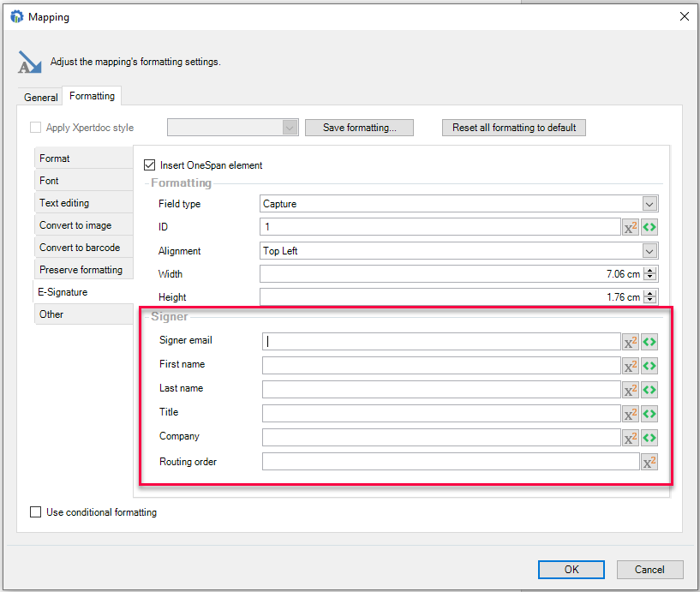Decrease the Width value
This screenshot has height=592, width=700.
(650, 278)
